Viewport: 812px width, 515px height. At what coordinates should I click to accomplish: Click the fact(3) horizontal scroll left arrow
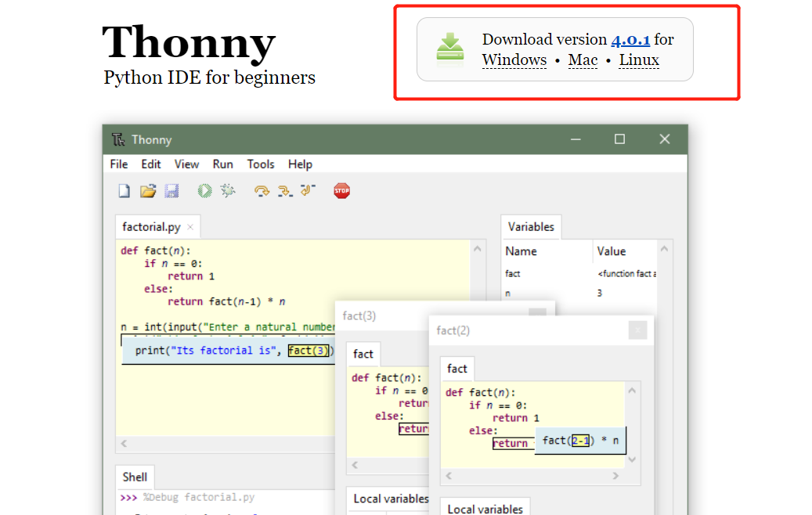355,465
